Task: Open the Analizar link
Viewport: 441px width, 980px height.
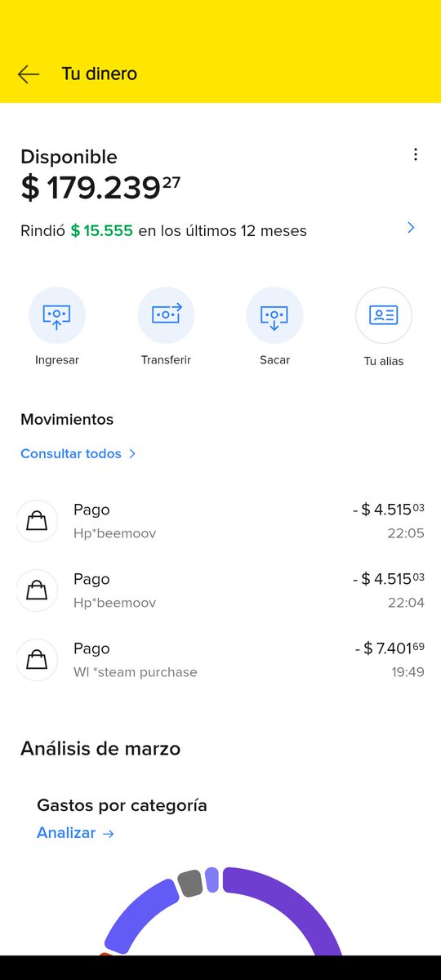Action: click(x=75, y=833)
